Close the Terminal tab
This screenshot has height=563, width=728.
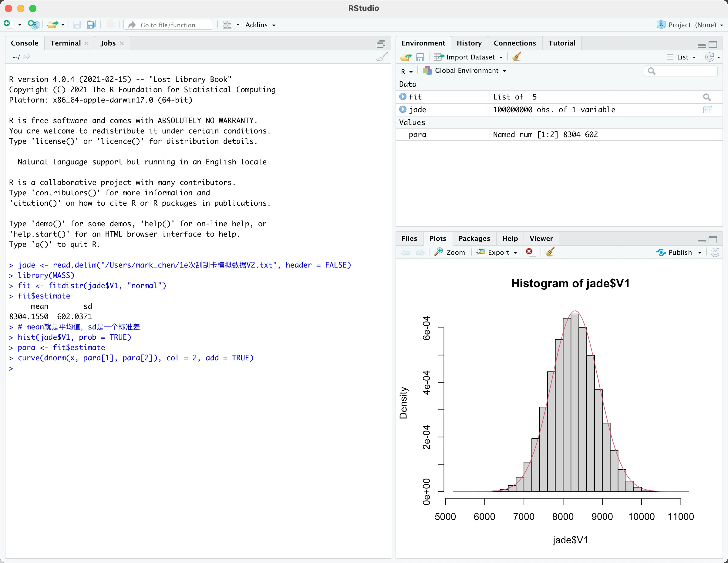coord(86,44)
